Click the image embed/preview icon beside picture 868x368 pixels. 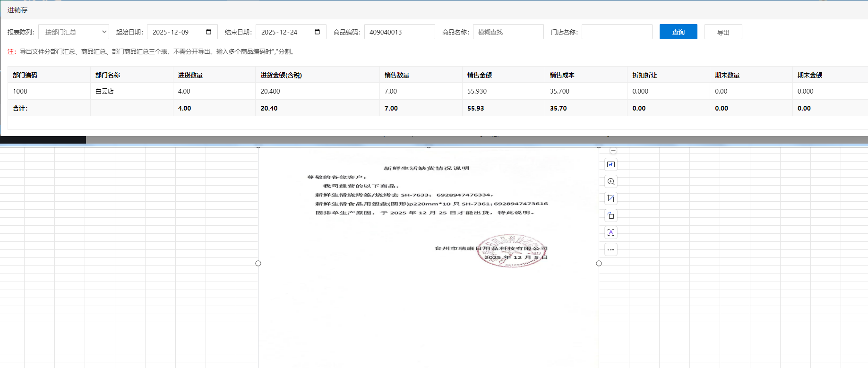(611, 164)
